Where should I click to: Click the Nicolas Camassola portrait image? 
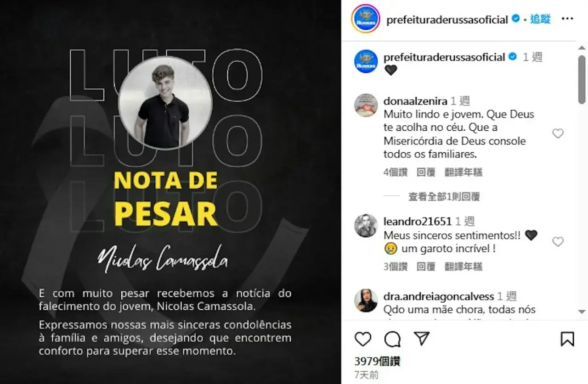[x=165, y=103]
